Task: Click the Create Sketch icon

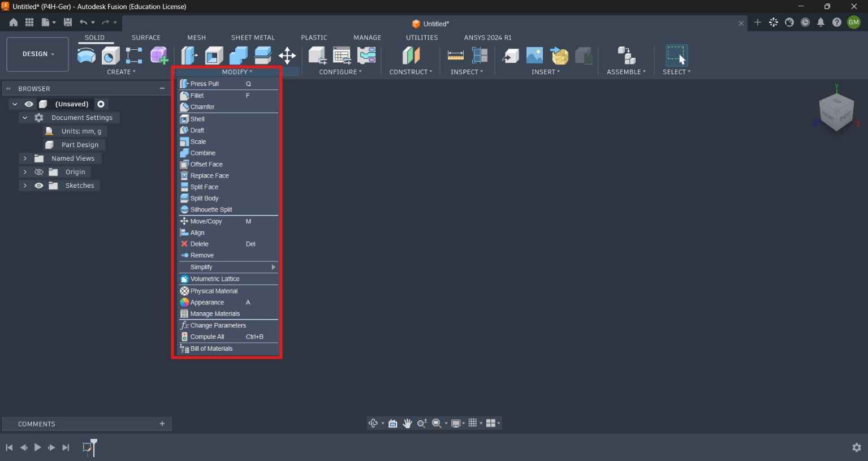Action: click(87, 55)
